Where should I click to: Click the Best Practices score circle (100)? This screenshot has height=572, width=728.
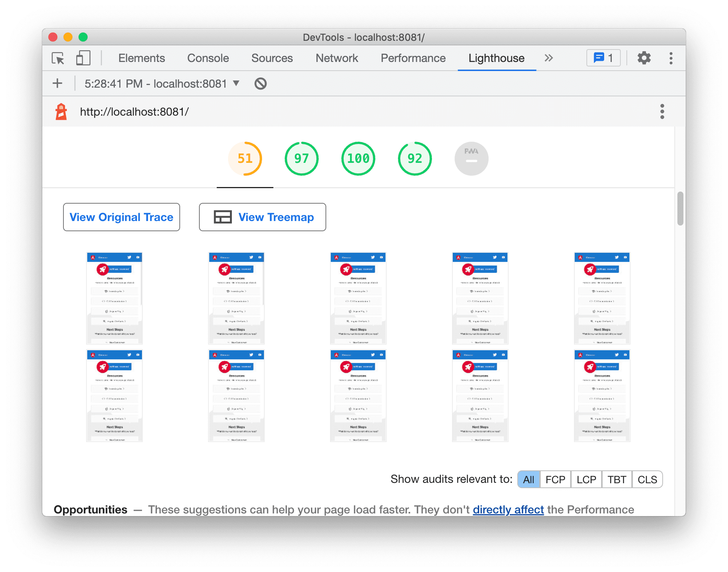[357, 159]
